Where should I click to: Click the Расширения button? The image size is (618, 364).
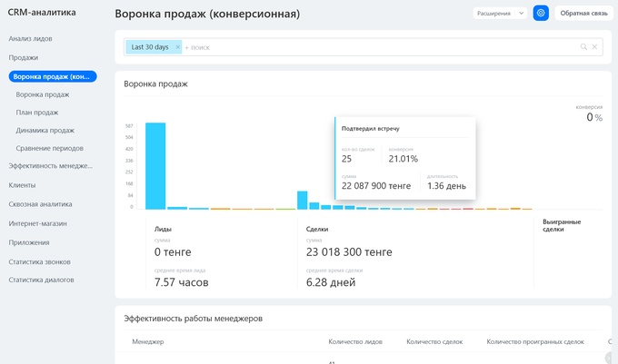click(493, 13)
